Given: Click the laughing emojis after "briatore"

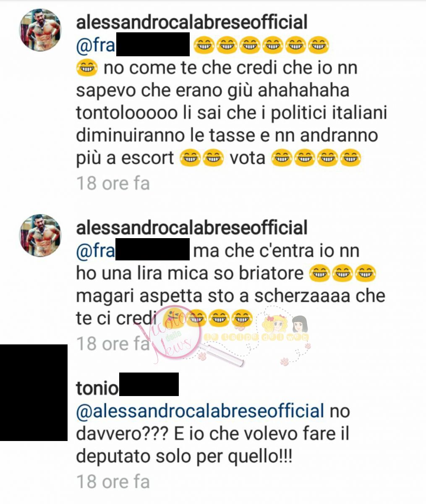Looking at the screenshot, I should [342, 274].
